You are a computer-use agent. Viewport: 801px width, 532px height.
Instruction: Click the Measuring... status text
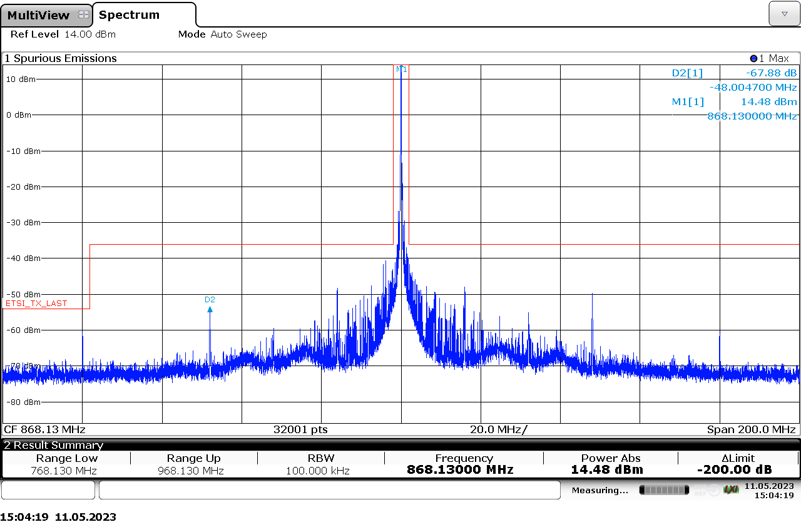(599, 490)
